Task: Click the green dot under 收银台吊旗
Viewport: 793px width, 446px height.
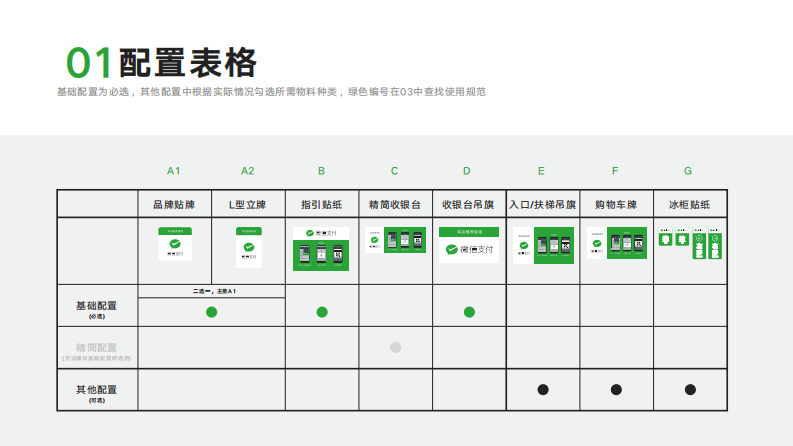Action: click(x=469, y=312)
